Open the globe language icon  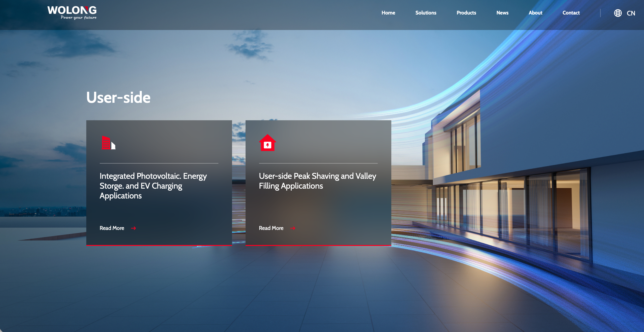(618, 13)
